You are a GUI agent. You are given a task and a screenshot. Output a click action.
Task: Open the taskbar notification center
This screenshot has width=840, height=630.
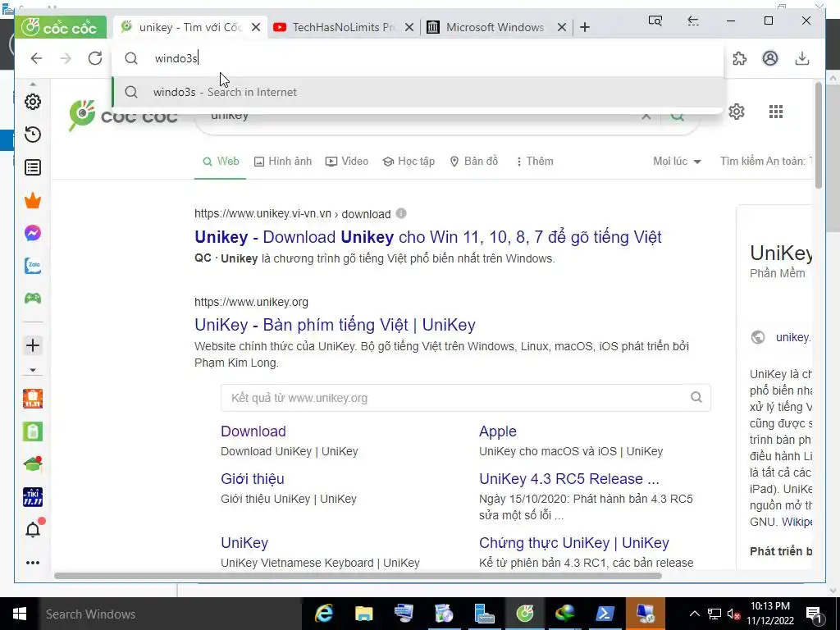pyautogui.click(x=813, y=614)
